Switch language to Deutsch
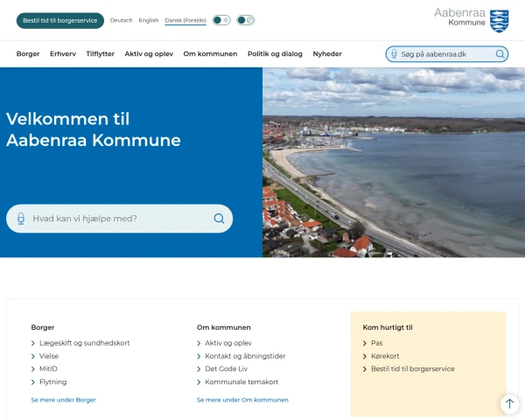Screen dimensions: 525x420 (122, 20)
